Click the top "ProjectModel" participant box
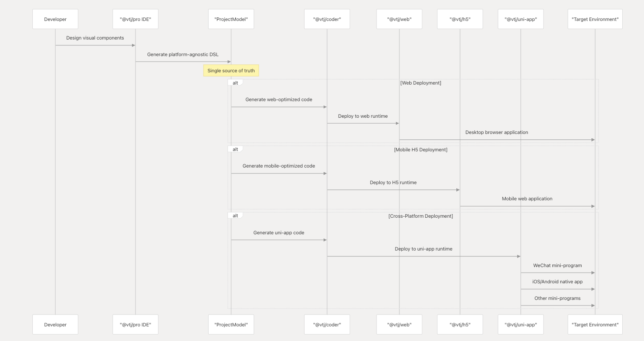644x341 pixels. click(231, 19)
